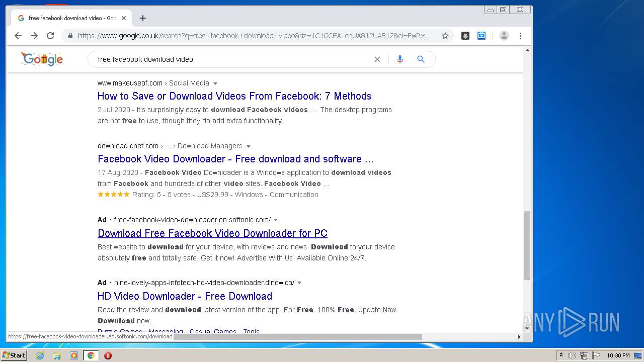Image resolution: width=644 pixels, height=362 pixels.
Task: Open Chrome profile avatar
Action: [504, 36]
